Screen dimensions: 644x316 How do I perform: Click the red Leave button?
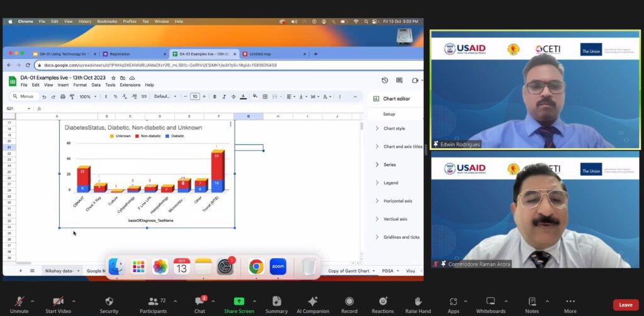tap(625, 305)
